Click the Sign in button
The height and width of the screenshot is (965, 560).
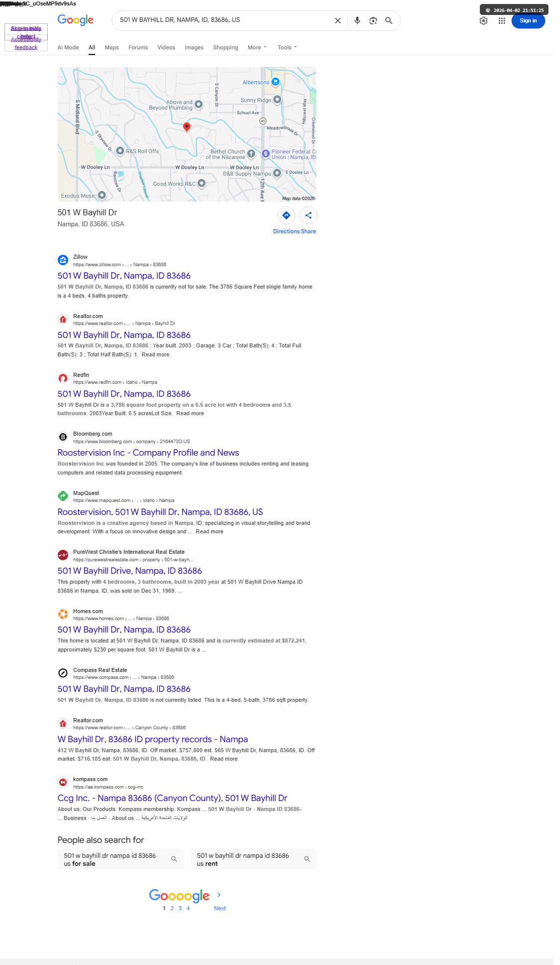[528, 21]
